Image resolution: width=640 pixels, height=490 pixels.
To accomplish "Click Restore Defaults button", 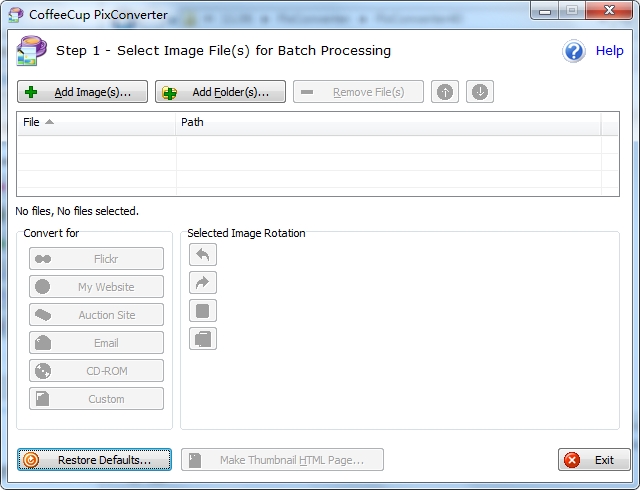I will click(94, 460).
